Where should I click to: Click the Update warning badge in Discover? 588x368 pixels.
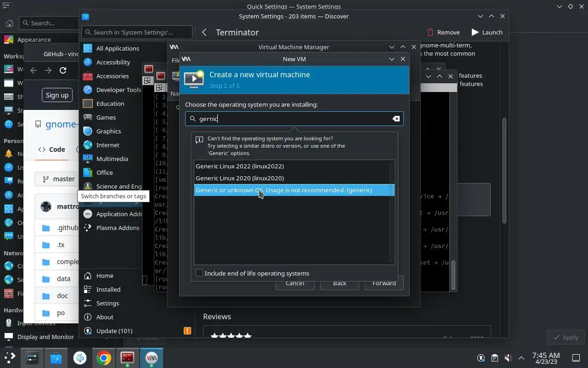187,331
